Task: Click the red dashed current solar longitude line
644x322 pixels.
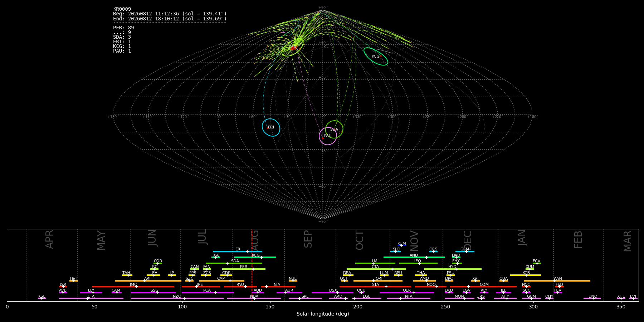Action: click(252, 265)
